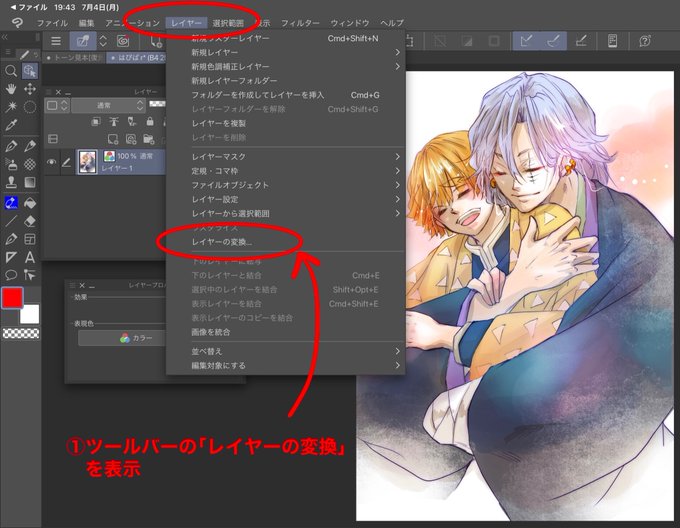Choose レイヤーの変換... from the menu
680x528 pixels.
[x=285, y=242]
